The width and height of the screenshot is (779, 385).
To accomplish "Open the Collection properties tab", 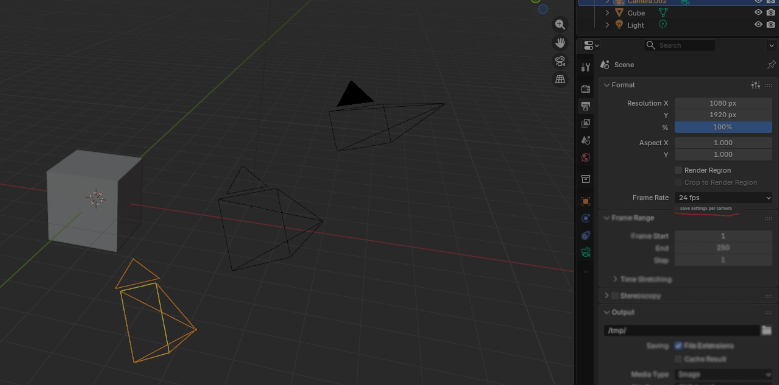I will [x=586, y=179].
